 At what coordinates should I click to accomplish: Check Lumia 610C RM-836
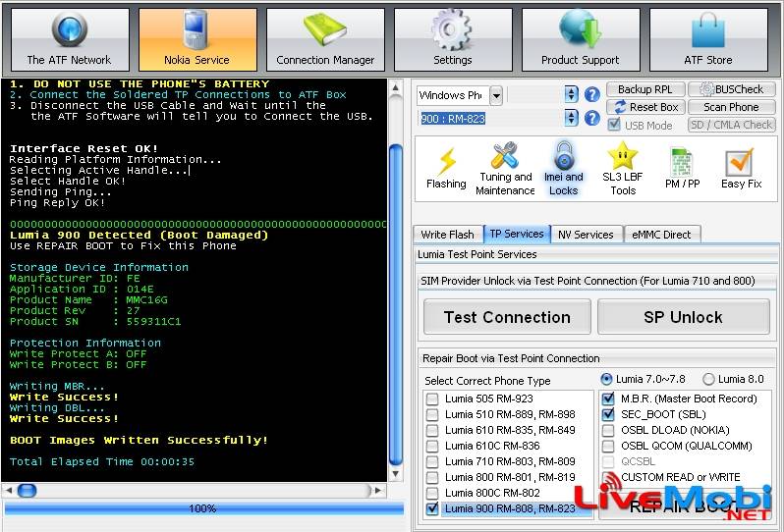click(432, 446)
